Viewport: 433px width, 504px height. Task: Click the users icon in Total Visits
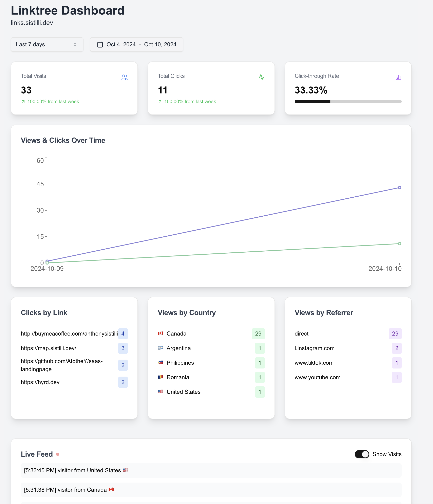point(125,77)
